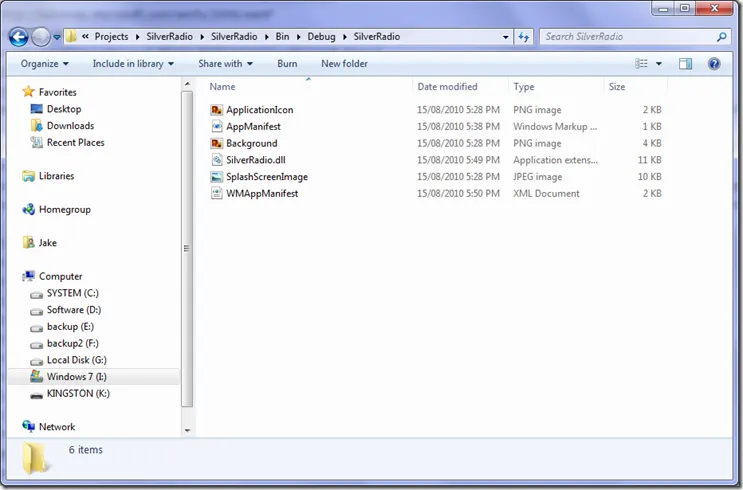
Task: Open Help with the question mark icon
Action: pyautogui.click(x=714, y=64)
